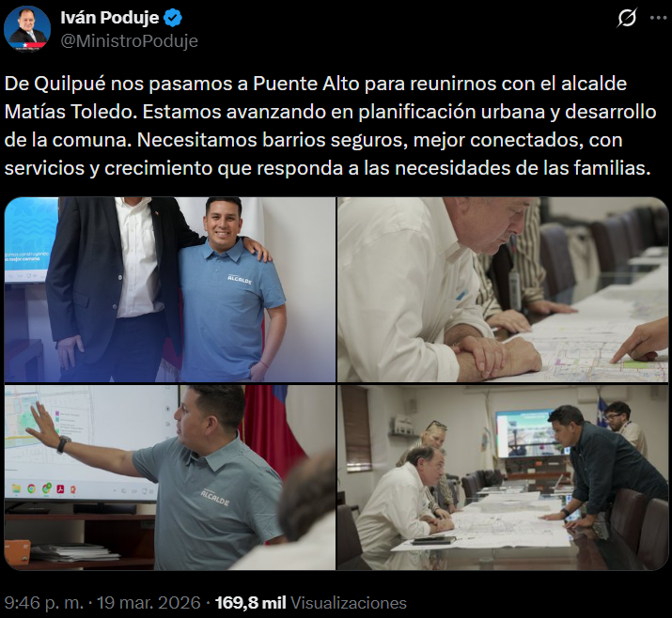Open the Iván Poduje display name link
The image size is (672, 618).
pos(110,18)
